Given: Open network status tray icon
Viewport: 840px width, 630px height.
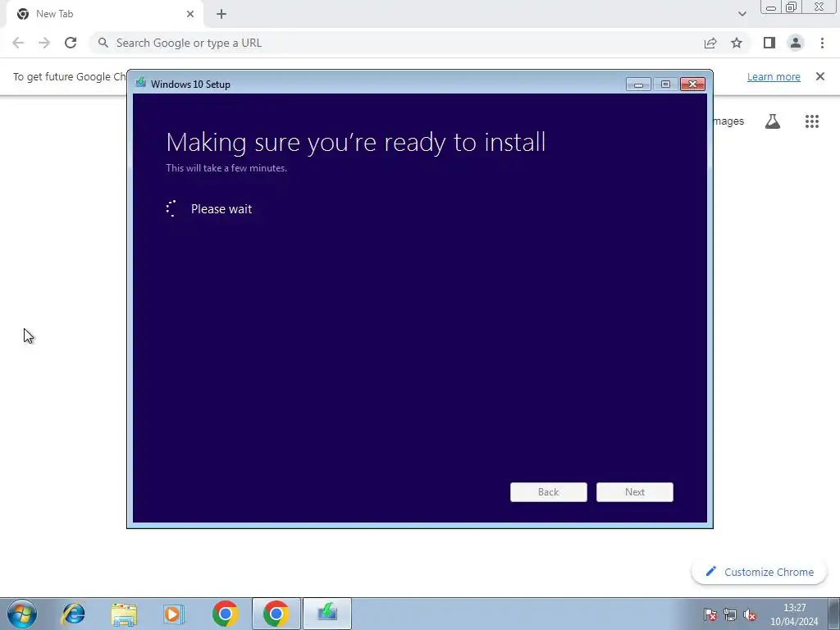Looking at the screenshot, I should click(729, 614).
